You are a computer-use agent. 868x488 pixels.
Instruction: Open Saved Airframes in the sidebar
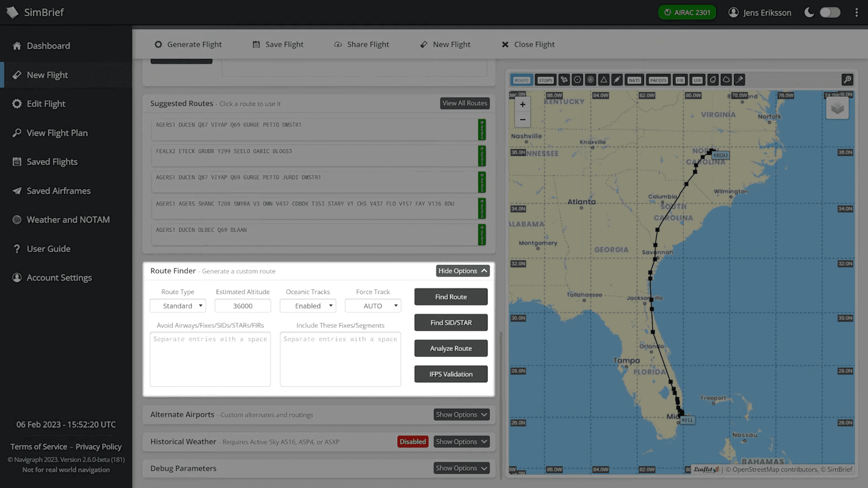tap(59, 191)
